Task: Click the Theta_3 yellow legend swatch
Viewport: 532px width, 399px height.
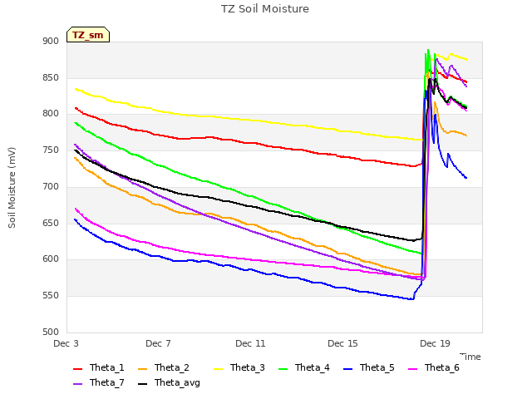Action: point(218,369)
